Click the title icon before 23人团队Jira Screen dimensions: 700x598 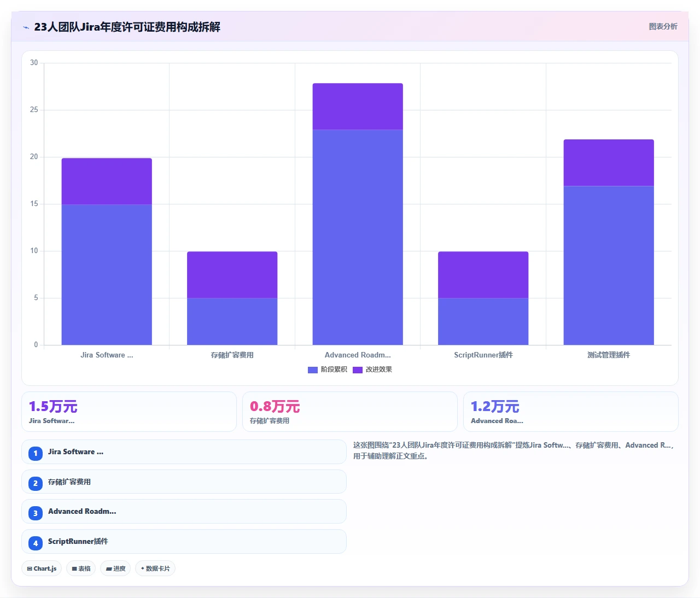26,27
